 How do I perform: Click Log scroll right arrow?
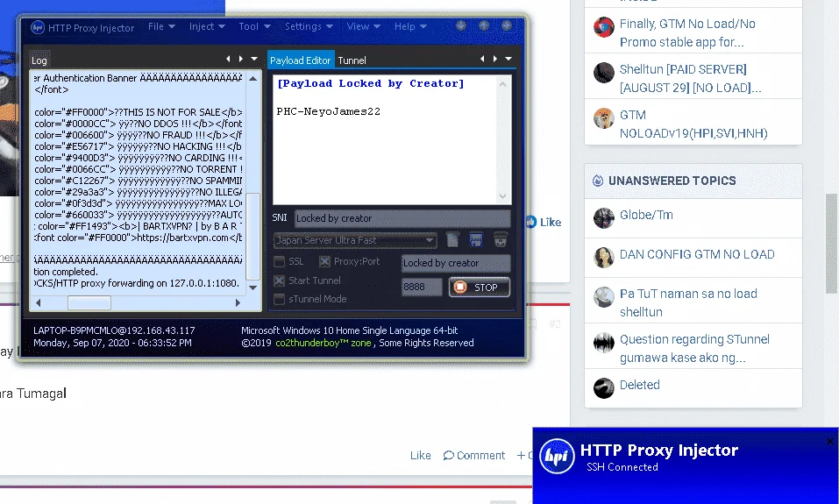pos(238,302)
